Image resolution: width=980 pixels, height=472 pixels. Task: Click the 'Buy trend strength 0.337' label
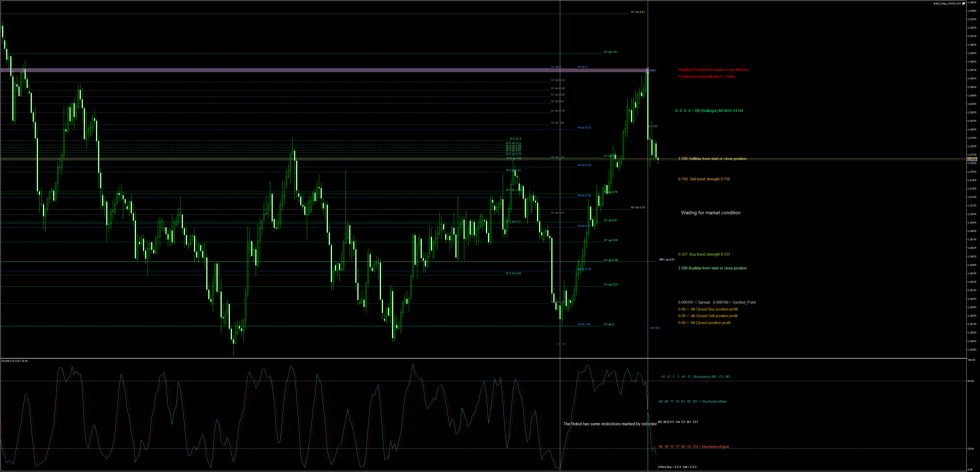tap(704, 254)
